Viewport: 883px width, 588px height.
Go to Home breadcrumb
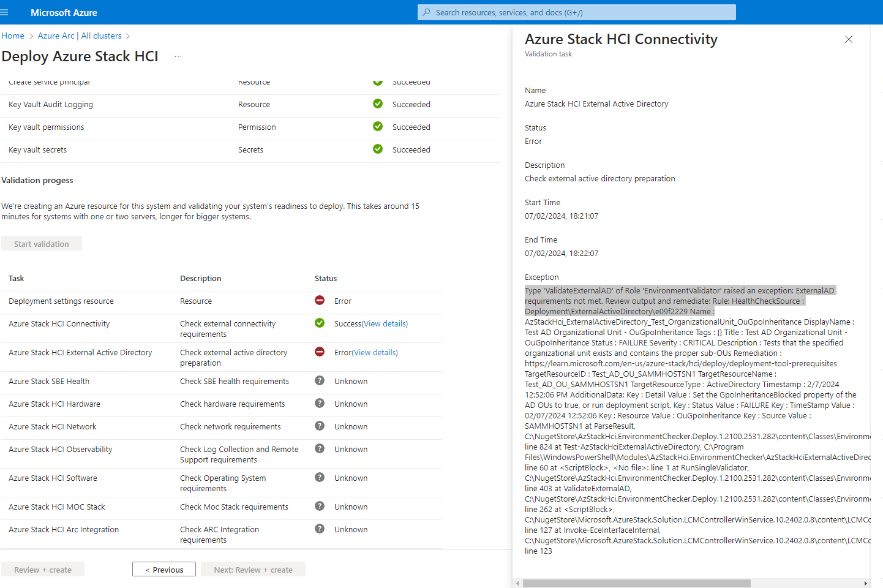tap(13, 36)
